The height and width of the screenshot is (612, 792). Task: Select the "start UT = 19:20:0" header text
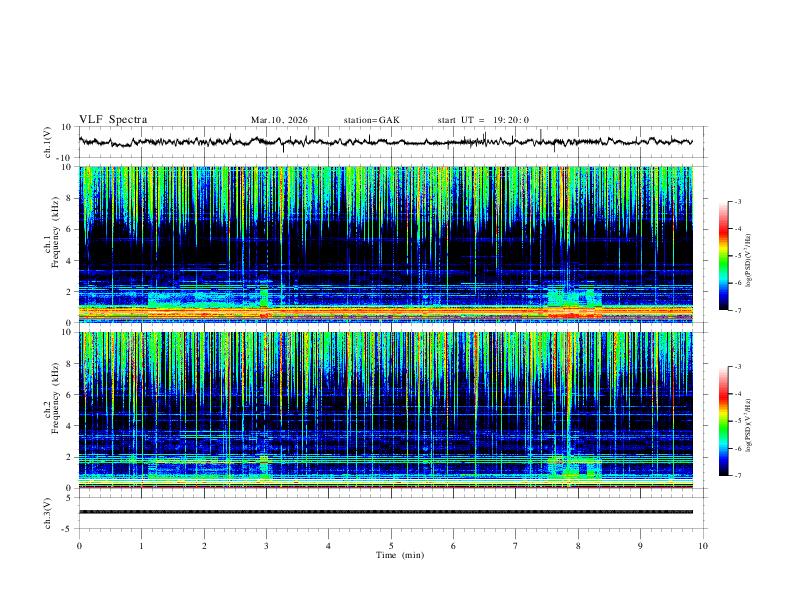[x=483, y=120]
